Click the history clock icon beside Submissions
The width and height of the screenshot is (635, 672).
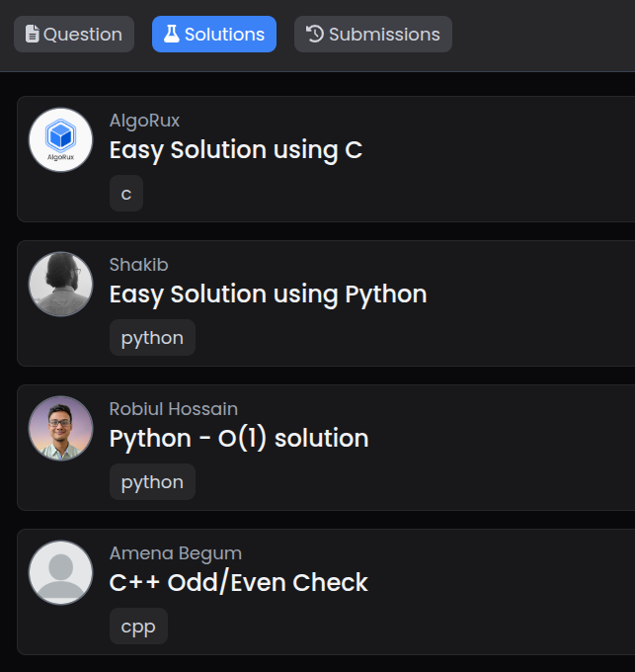[315, 35]
